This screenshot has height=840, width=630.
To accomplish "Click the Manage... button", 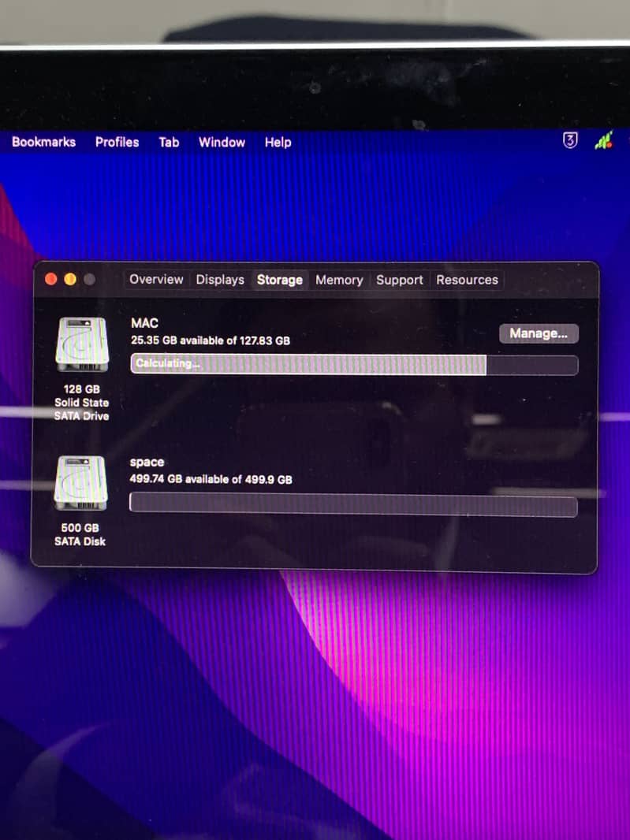I will click(x=539, y=333).
